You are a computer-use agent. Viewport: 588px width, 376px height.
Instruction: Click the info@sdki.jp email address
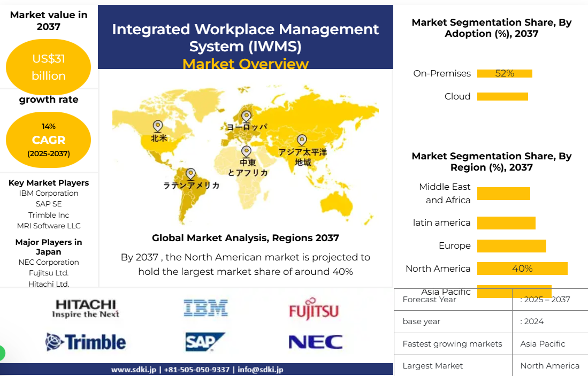point(261,370)
